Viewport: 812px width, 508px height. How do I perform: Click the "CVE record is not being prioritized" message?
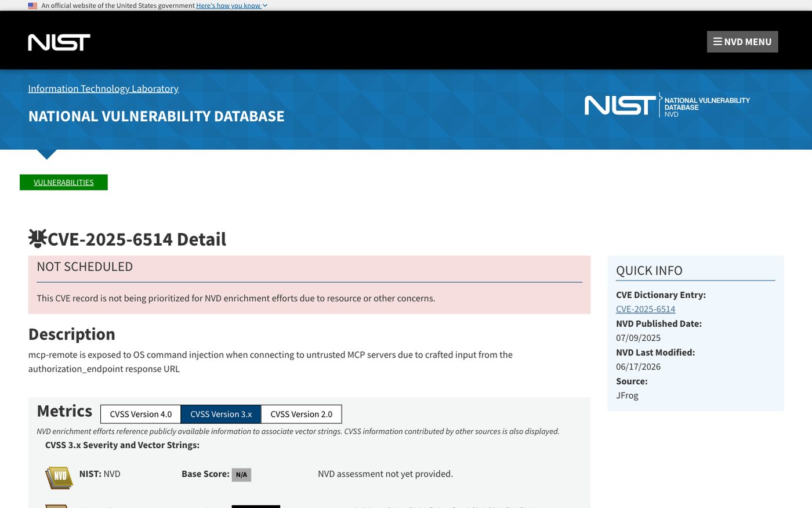tap(235, 298)
